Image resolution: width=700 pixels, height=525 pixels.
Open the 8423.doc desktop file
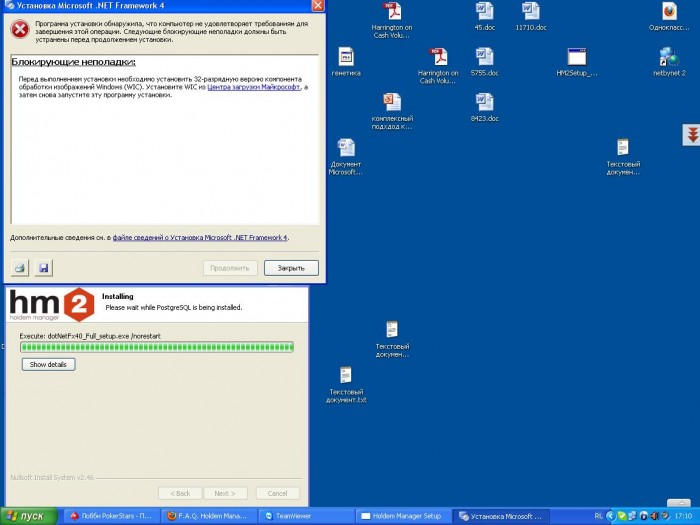[484, 108]
